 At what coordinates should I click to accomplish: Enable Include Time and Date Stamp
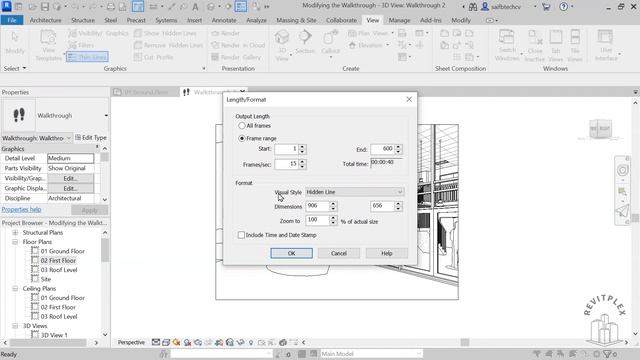pyautogui.click(x=241, y=235)
